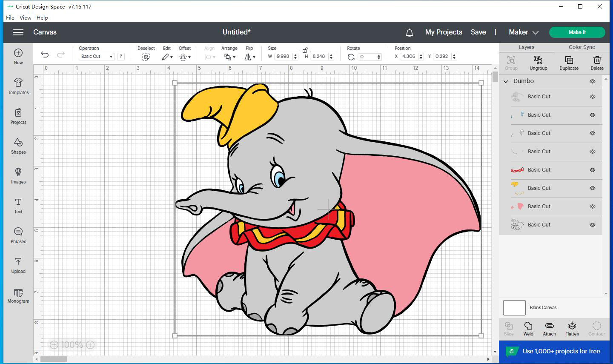Image resolution: width=613 pixels, height=364 pixels.
Task: Delete the selected layer
Action: coord(597,63)
